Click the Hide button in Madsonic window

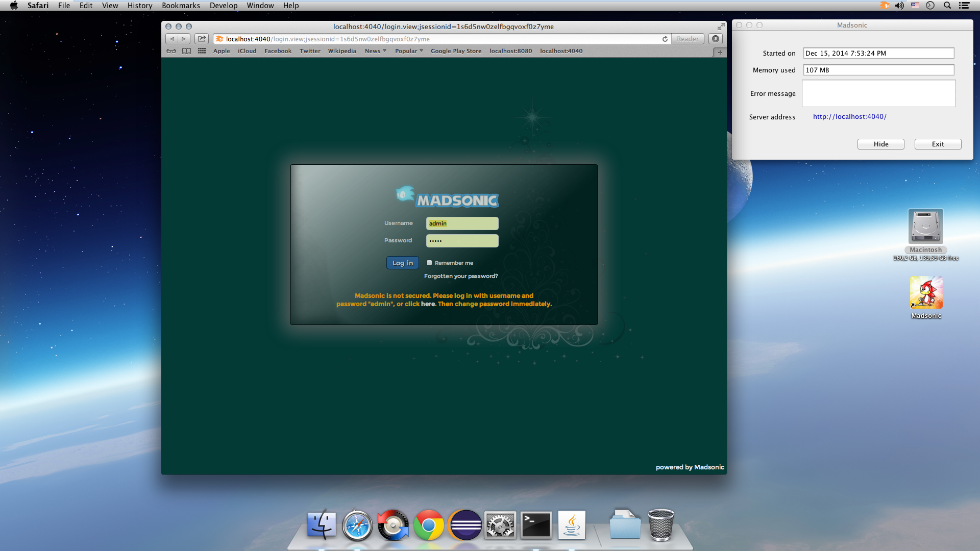[880, 144]
